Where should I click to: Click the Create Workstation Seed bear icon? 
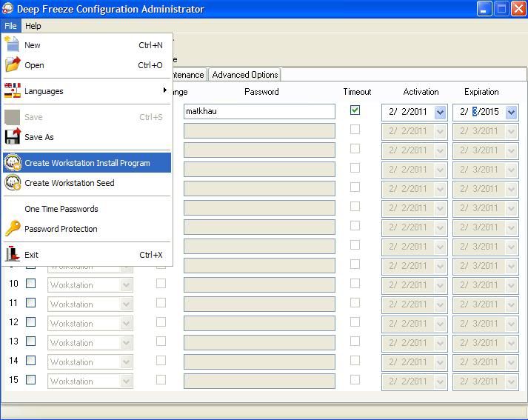13,182
